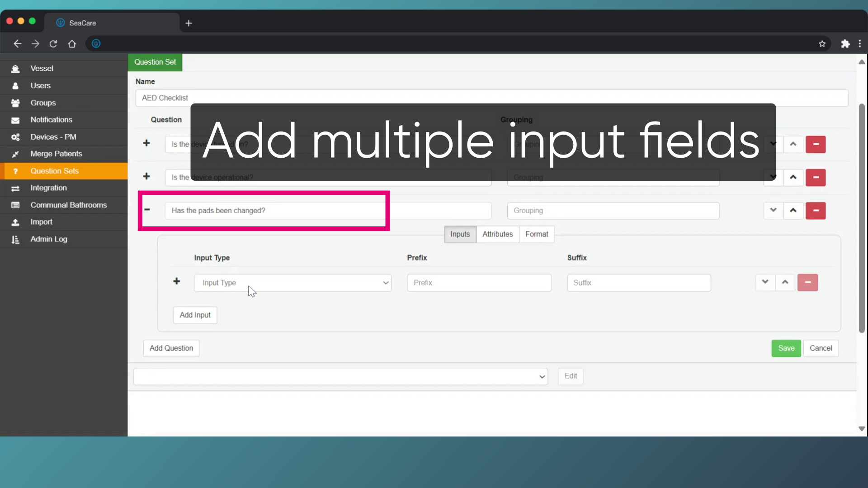Viewport: 868px width, 488px height.
Task: Open the Vessel sidebar section
Action: click(64, 68)
